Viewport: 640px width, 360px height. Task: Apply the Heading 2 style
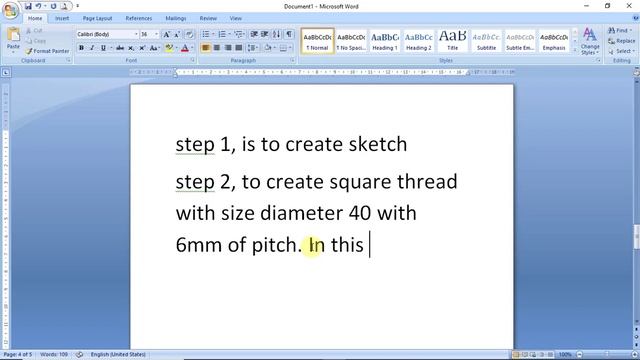pos(419,41)
